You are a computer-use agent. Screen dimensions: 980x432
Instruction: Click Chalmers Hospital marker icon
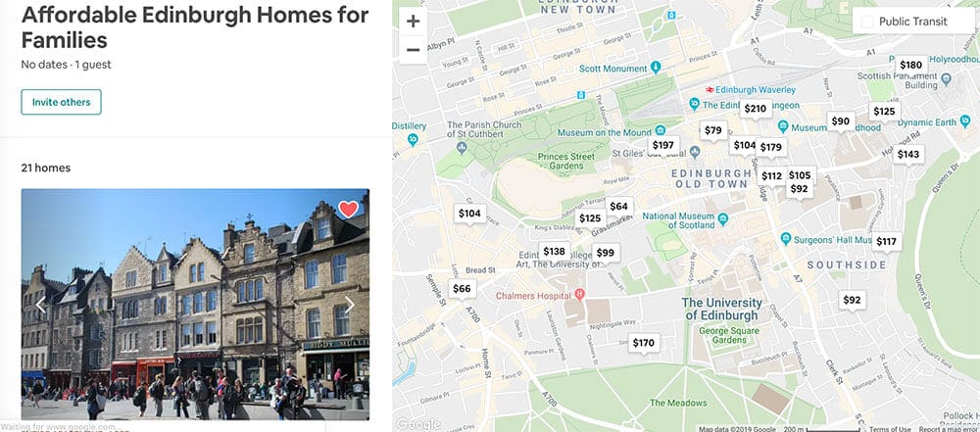click(x=579, y=293)
